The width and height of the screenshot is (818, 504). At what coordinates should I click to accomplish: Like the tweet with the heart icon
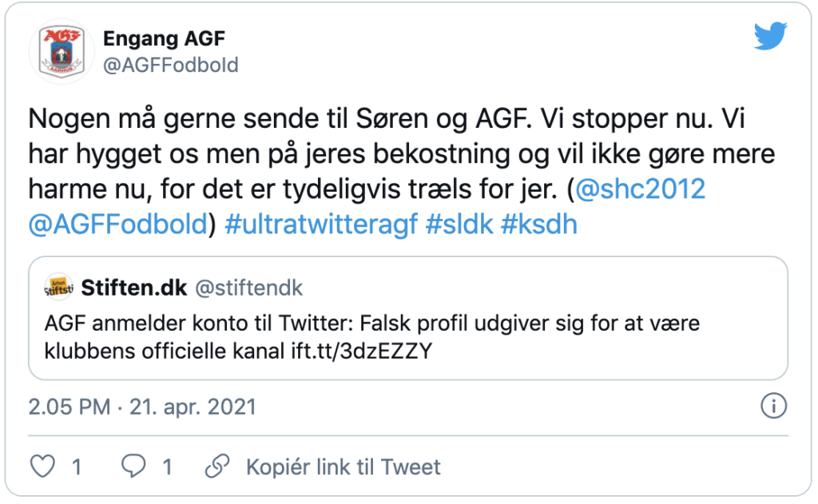tap(42, 466)
